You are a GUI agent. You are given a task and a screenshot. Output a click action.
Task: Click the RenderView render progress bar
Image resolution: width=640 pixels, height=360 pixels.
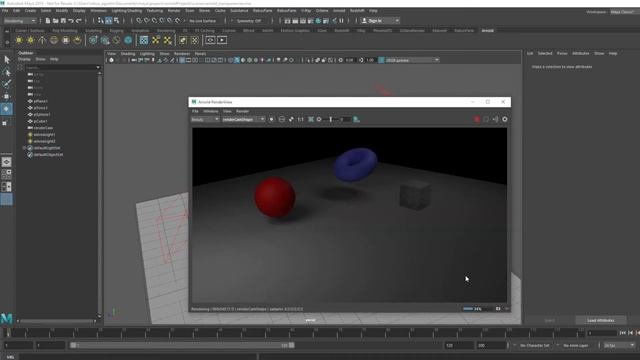[x=477, y=309]
